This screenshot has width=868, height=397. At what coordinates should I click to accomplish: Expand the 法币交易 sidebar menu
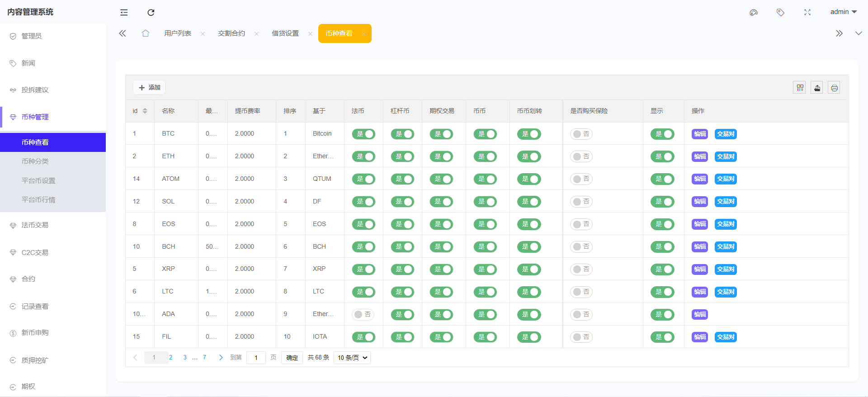tap(35, 225)
